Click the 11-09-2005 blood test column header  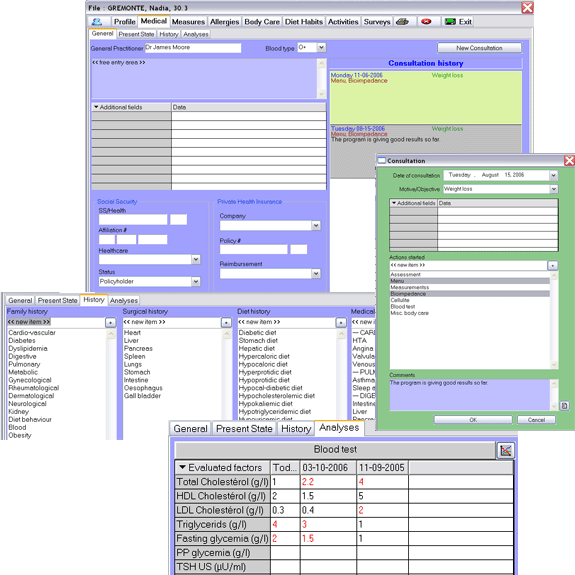point(382,468)
